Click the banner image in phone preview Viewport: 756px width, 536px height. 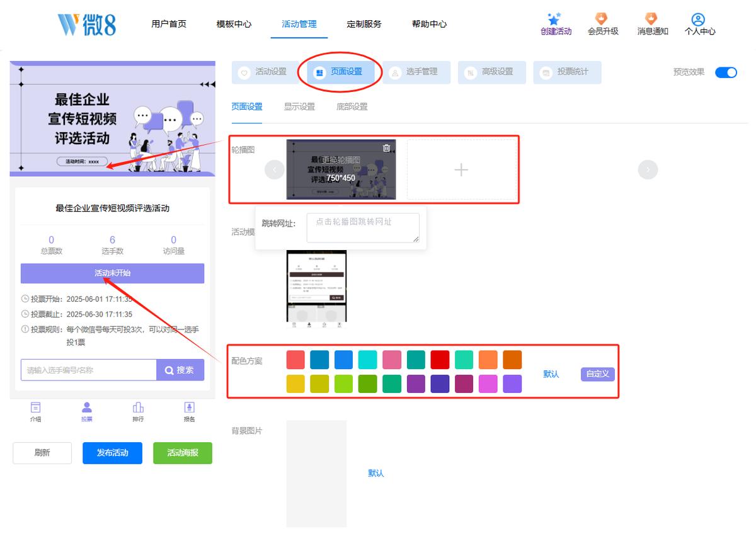click(112, 118)
